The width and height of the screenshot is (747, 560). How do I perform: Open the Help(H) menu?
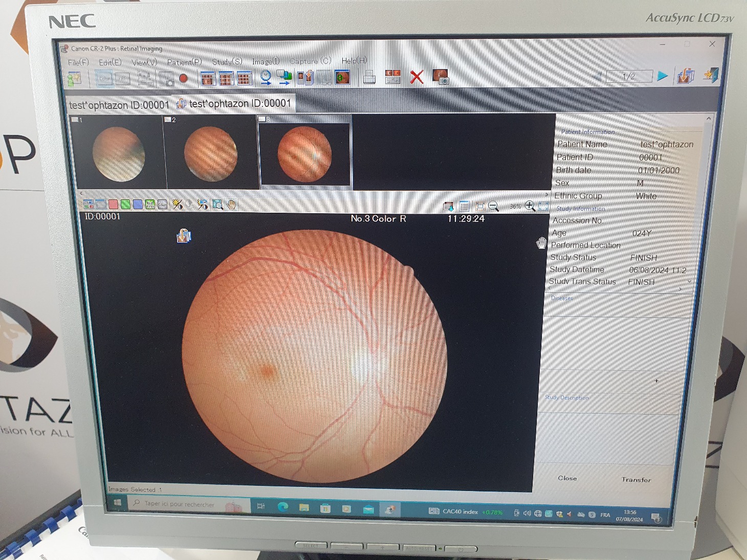pyautogui.click(x=355, y=60)
